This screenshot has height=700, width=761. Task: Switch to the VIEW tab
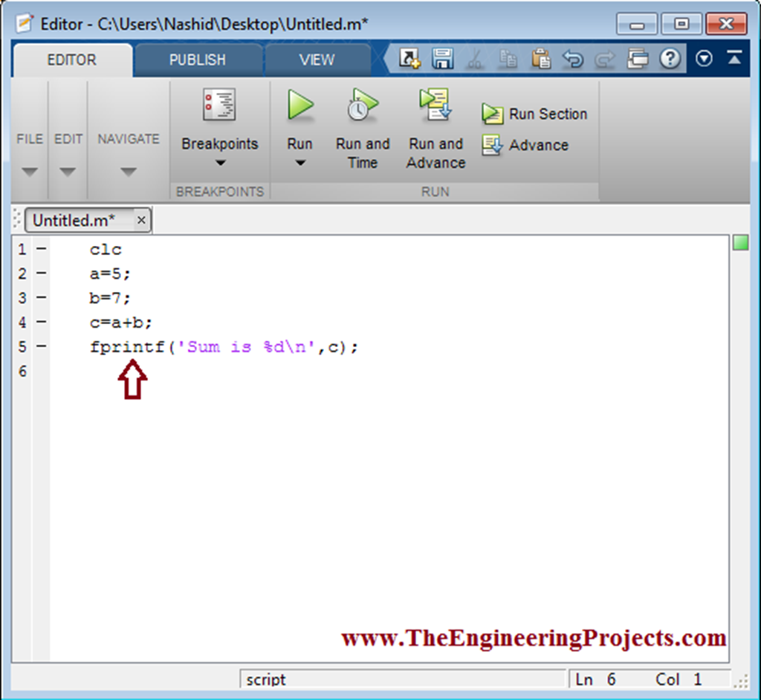(x=317, y=59)
